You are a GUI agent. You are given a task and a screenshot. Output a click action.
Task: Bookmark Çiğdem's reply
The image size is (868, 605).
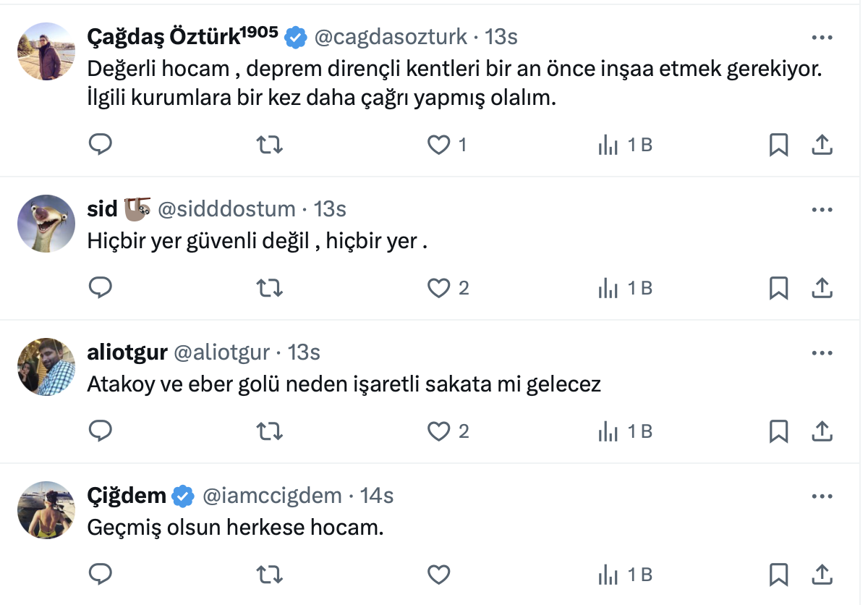coord(778,575)
